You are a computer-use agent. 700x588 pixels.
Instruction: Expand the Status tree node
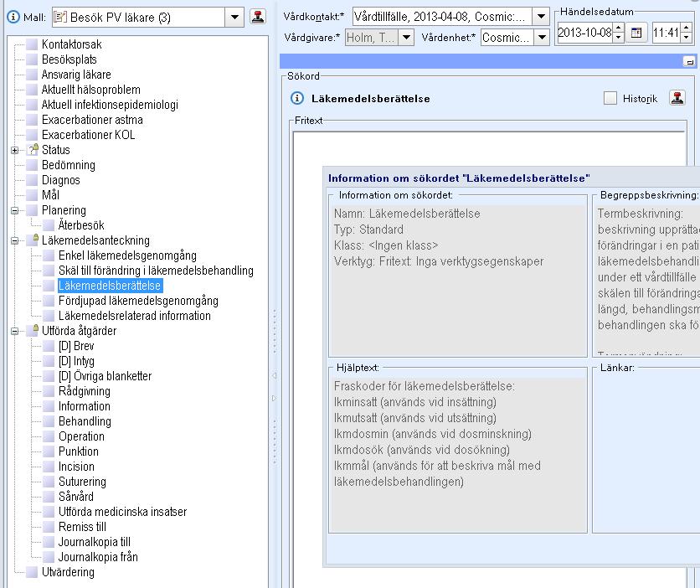click(15, 150)
